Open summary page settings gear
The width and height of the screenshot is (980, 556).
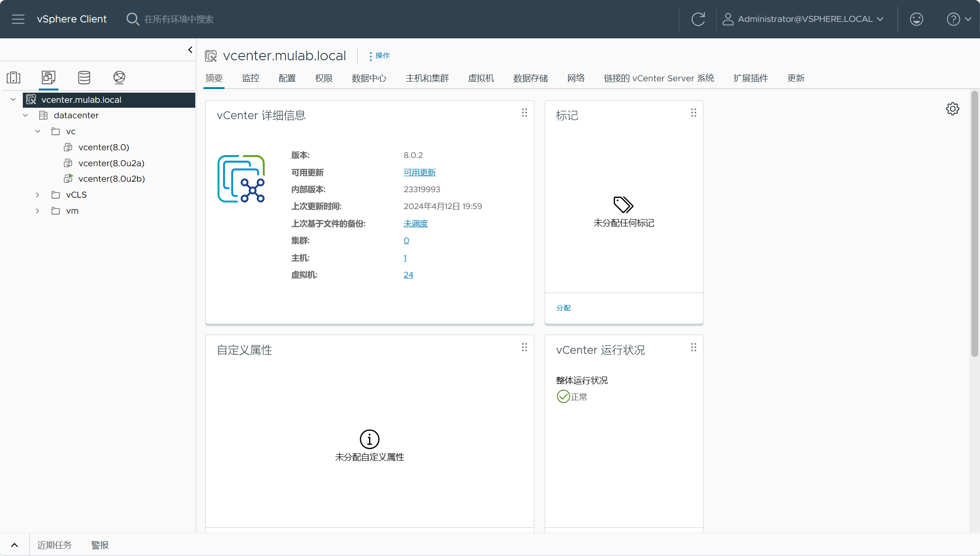(x=953, y=109)
